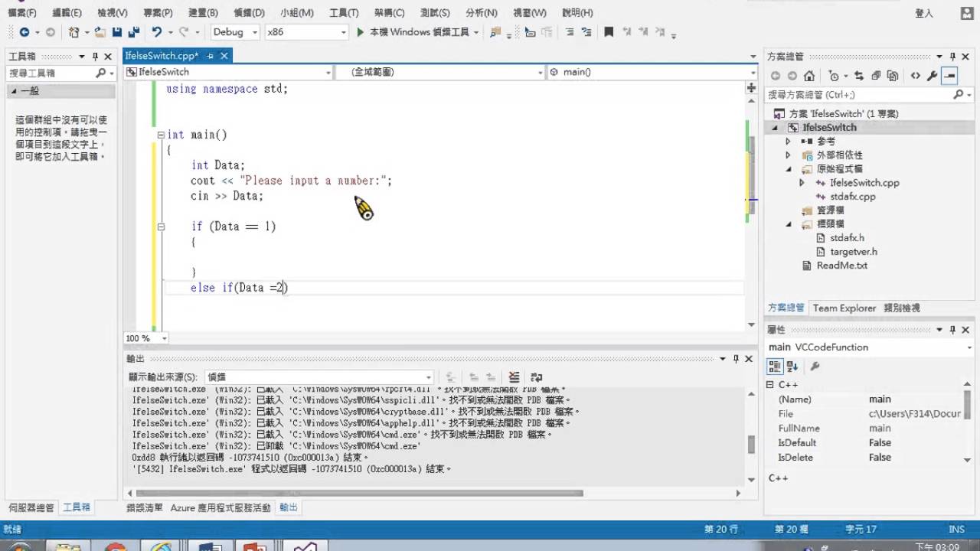Screen dimensions: 980x551
Task: Collapse the if (Data == 1) block outline
Action: [161, 227]
